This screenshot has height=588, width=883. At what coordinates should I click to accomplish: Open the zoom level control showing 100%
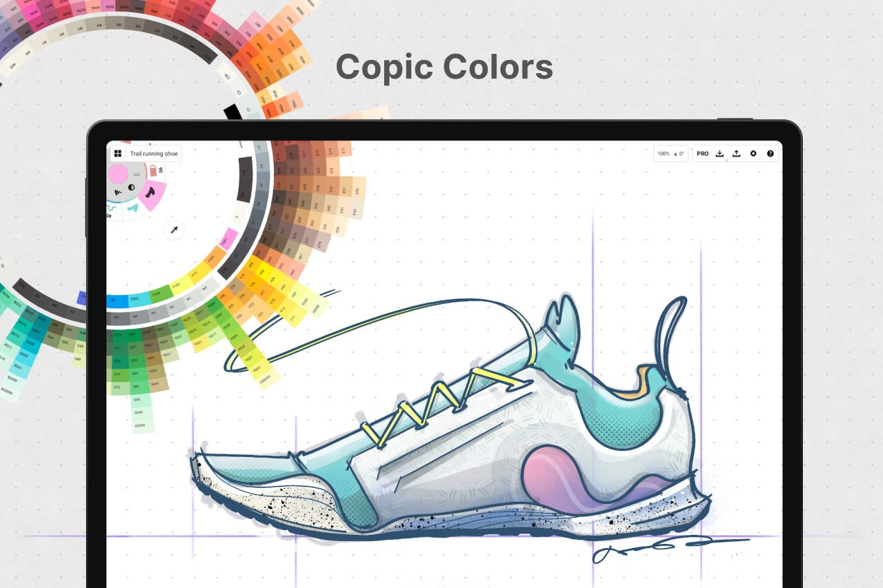tap(664, 154)
